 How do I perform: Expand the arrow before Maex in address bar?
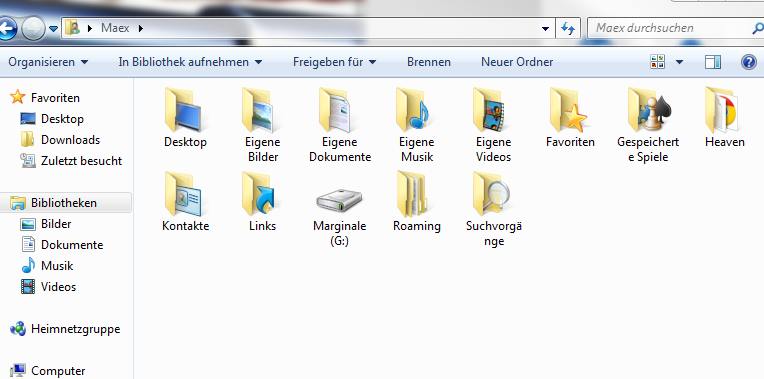click(x=90, y=28)
